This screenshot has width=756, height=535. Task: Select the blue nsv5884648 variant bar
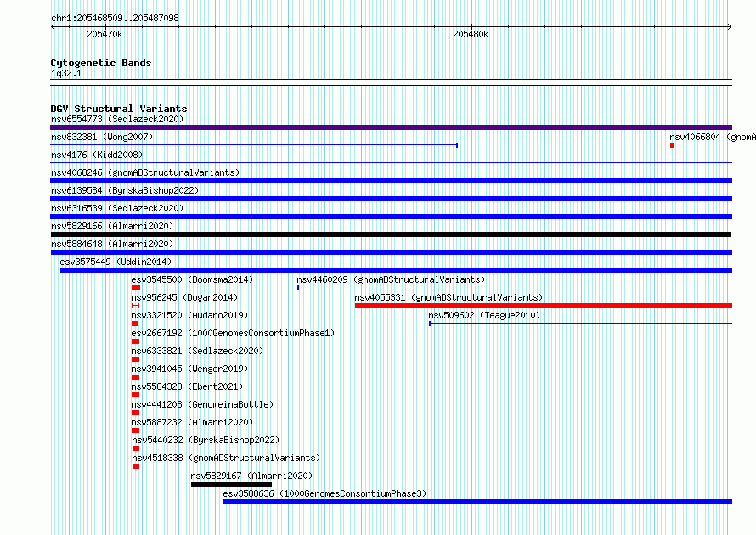click(x=392, y=252)
